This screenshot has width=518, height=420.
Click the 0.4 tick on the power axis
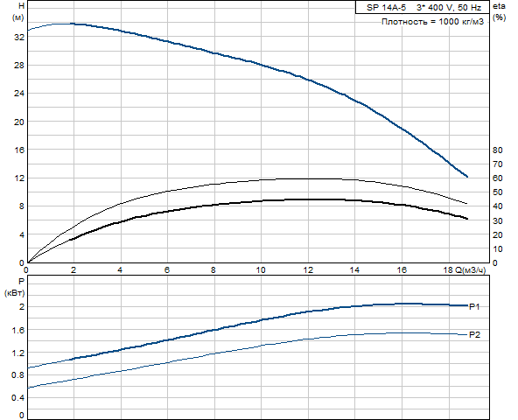17,398
